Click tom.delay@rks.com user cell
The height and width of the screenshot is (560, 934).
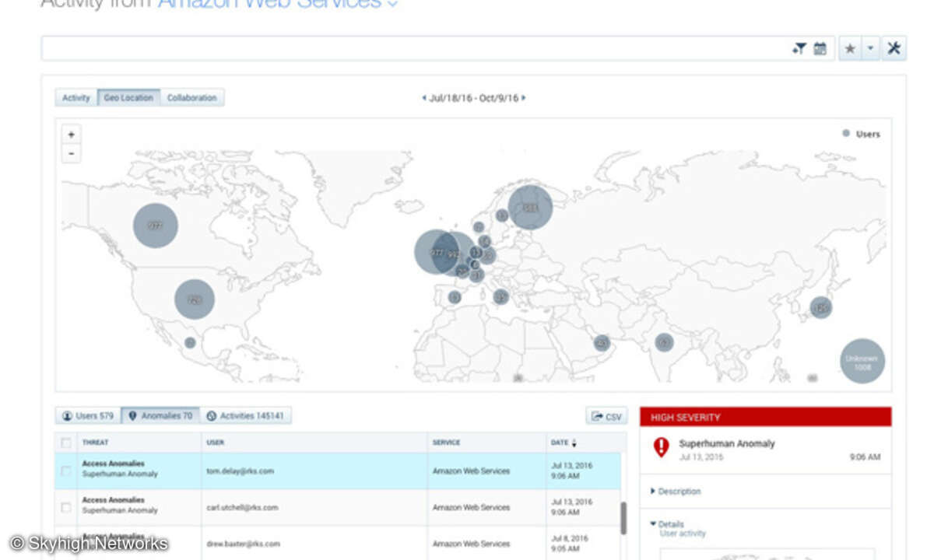241,471
